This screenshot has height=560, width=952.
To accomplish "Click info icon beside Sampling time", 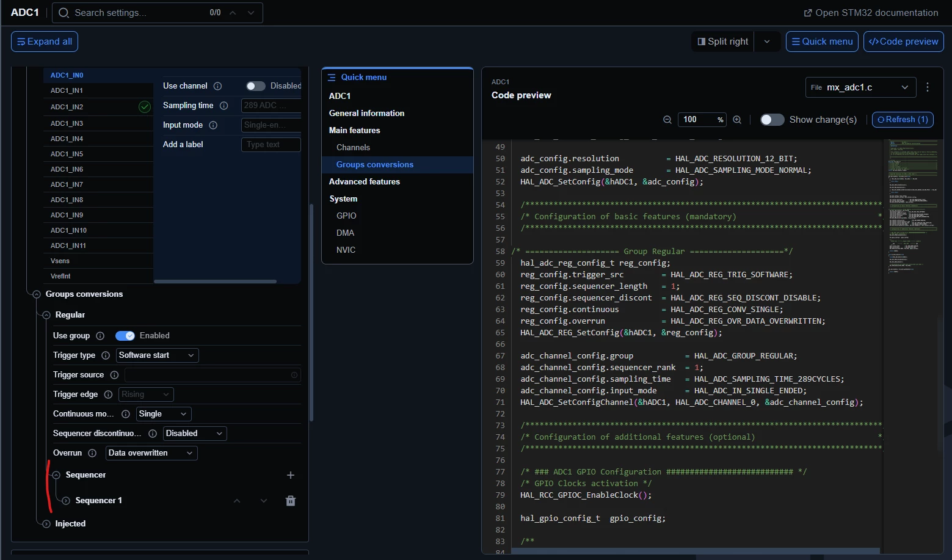I will 223,106.
